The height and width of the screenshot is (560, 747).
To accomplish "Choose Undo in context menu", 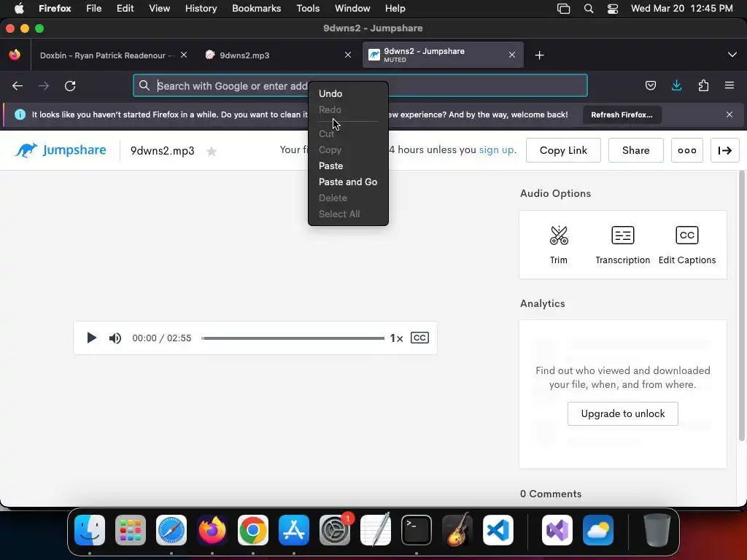I will [348, 94].
